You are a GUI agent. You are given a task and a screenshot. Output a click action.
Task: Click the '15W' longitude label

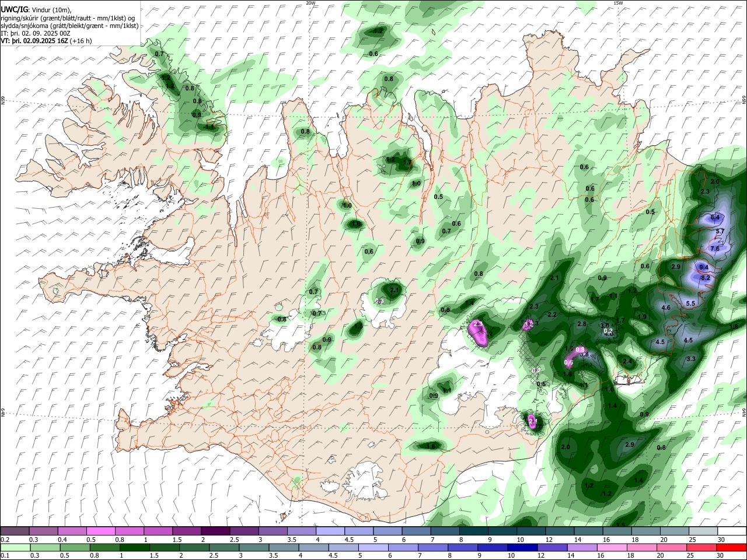tap(618, 3)
